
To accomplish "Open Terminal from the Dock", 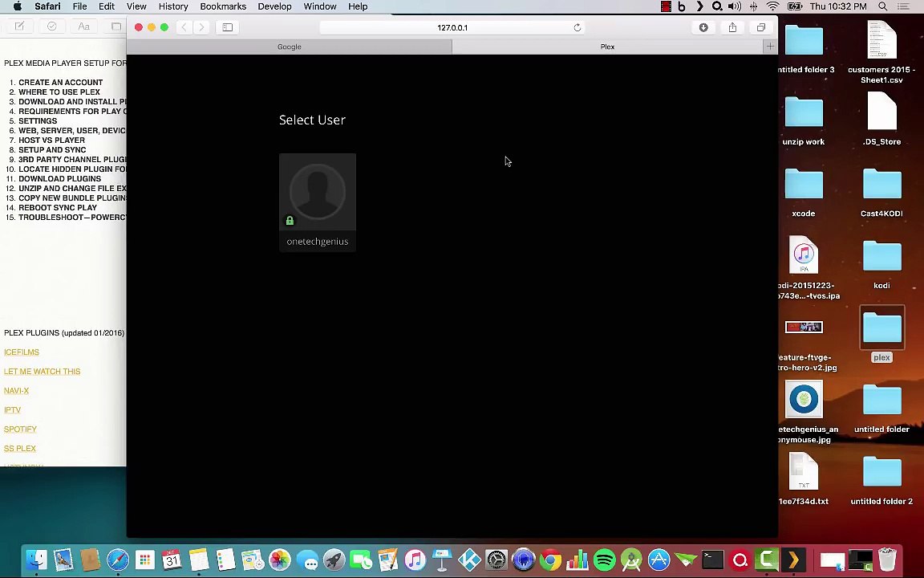I will (712, 560).
